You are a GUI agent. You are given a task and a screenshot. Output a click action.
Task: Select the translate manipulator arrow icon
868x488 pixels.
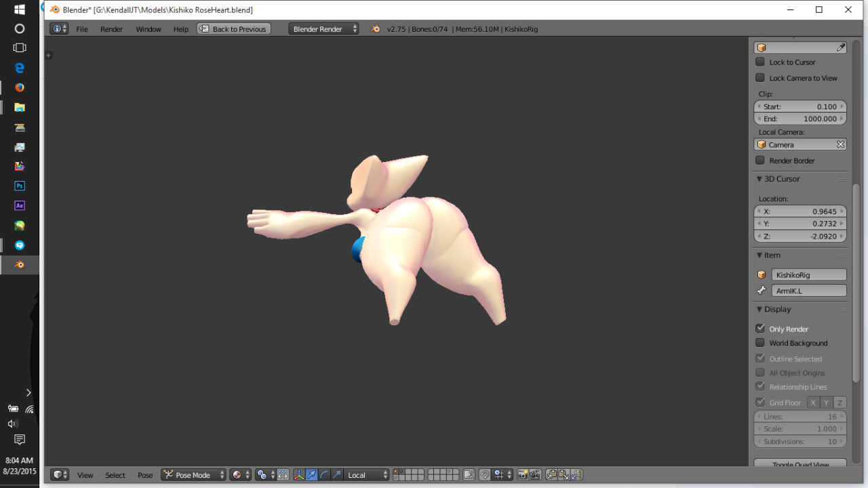click(x=311, y=475)
